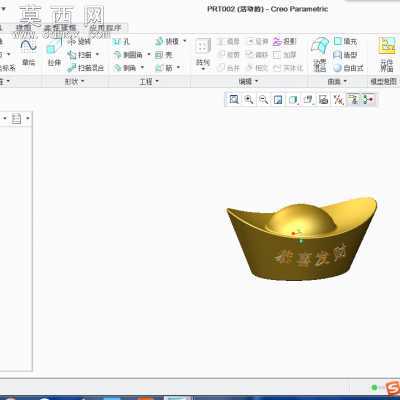The height and width of the screenshot is (400, 400).
Task: Create a Hole (孔) feature
Action: pos(122,42)
